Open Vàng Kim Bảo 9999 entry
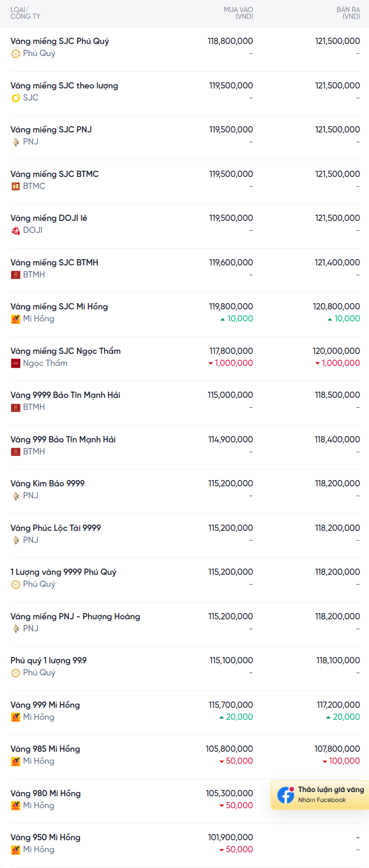 tap(48, 483)
